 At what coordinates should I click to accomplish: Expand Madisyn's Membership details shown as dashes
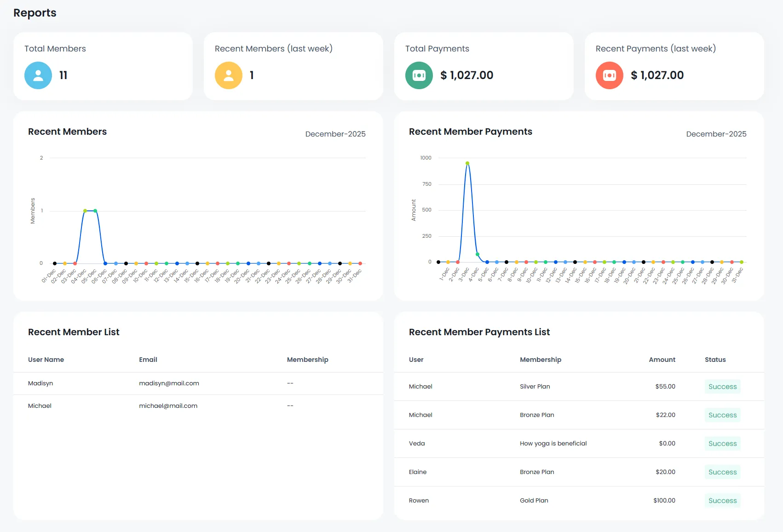click(289, 383)
